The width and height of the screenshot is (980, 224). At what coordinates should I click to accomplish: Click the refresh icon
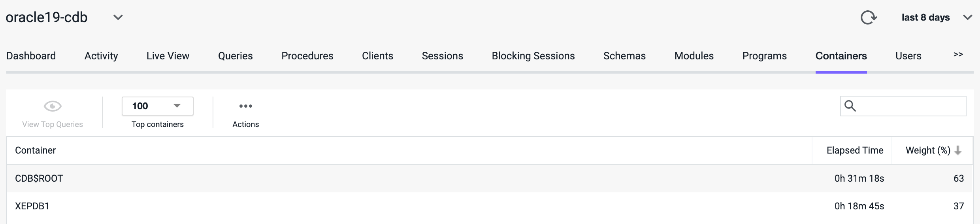coord(869,17)
